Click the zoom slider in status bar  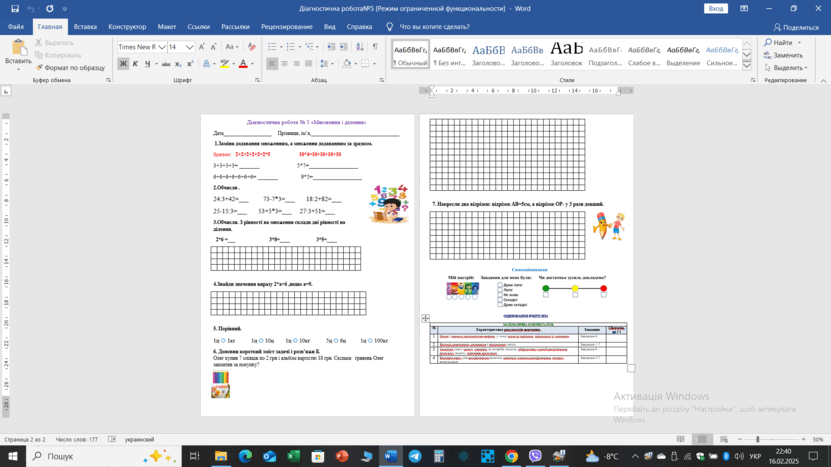click(x=758, y=439)
